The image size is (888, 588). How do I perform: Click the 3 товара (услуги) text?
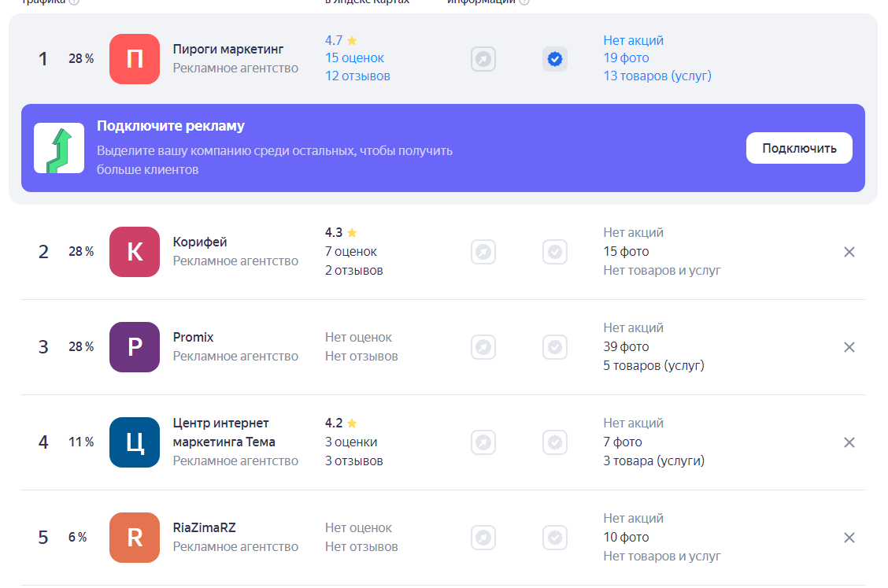point(653,461)
